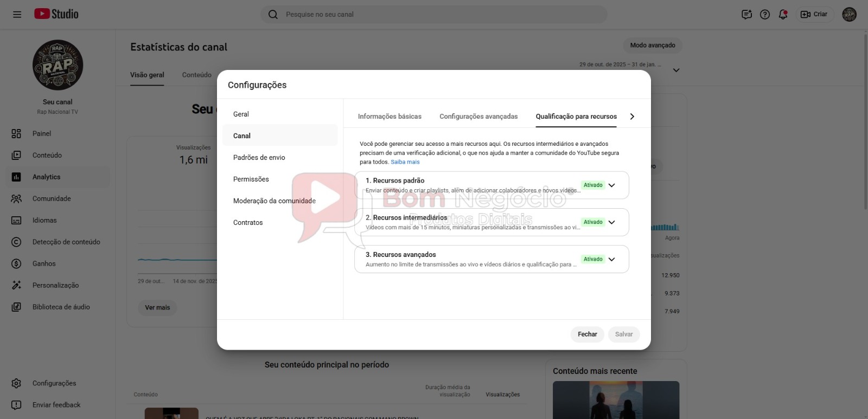The image size is (868, 419).
Task: Switch to Informações básicas tab
Action: click(x=390, y=117)
